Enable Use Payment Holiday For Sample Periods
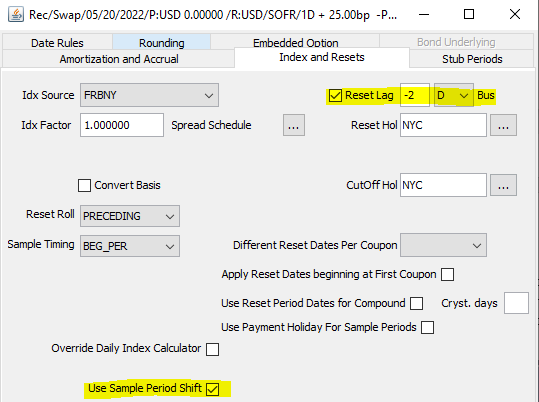Image resolution: width=539 pixels, height=402 pixels. pos(427,327)
